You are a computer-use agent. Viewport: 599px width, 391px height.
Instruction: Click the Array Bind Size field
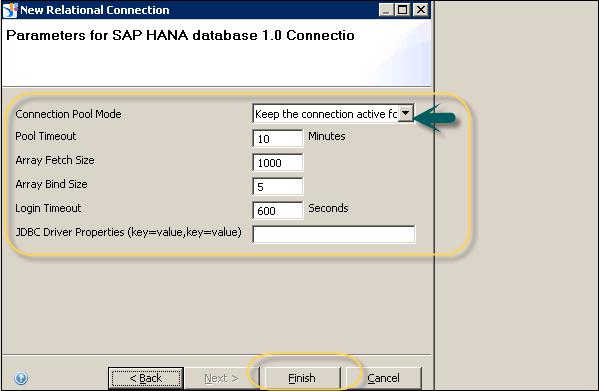click(x=278, y=186)
